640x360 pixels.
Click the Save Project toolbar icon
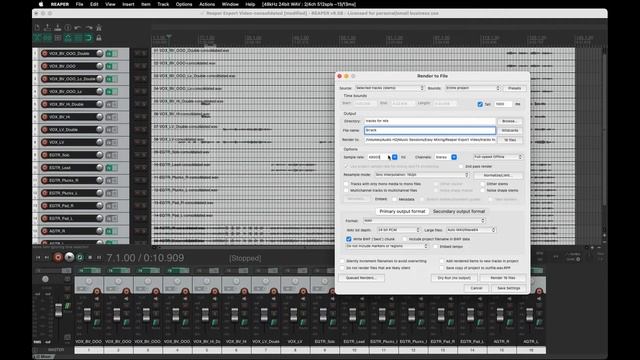pos(58,28)
